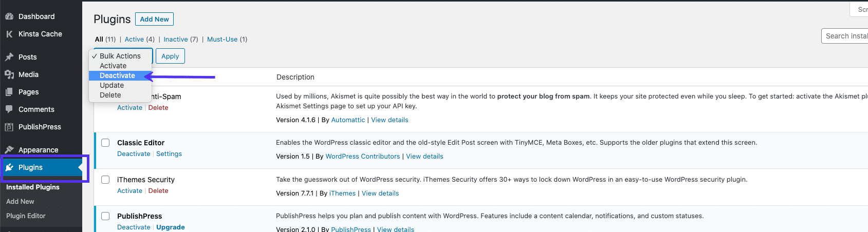Click the Kinsta Cache K icon
Screen dimensions: 868x232
(9, 34)
